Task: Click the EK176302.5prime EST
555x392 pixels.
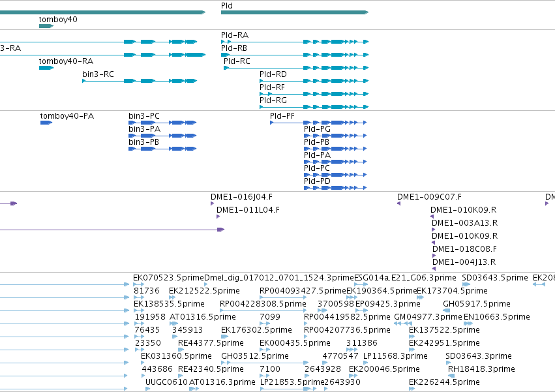Action: 226,337
